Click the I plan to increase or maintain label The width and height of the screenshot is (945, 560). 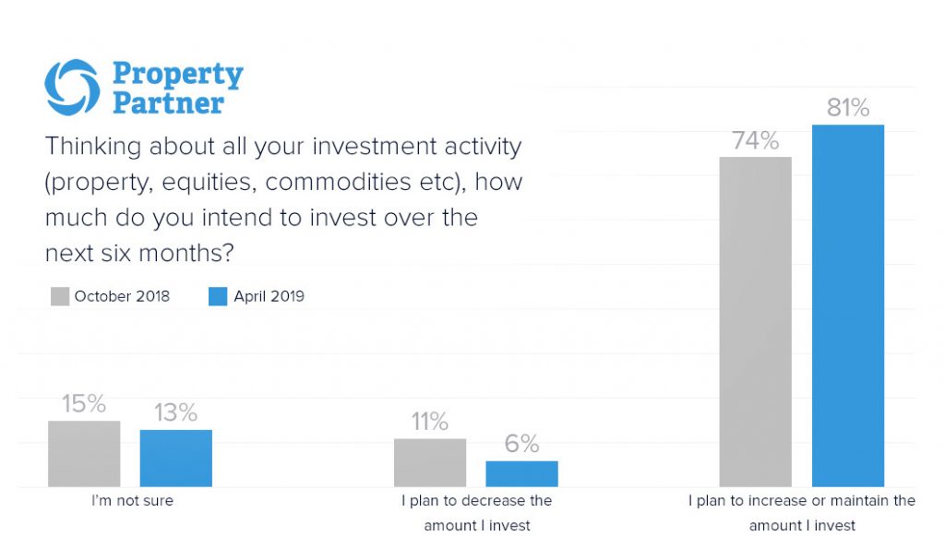(x=802, y=513)
